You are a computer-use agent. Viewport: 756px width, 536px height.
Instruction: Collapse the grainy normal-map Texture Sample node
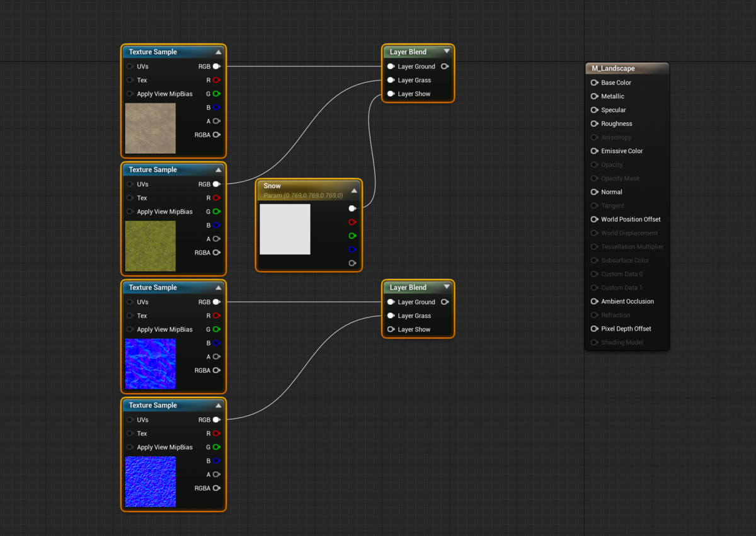[219, 406]
